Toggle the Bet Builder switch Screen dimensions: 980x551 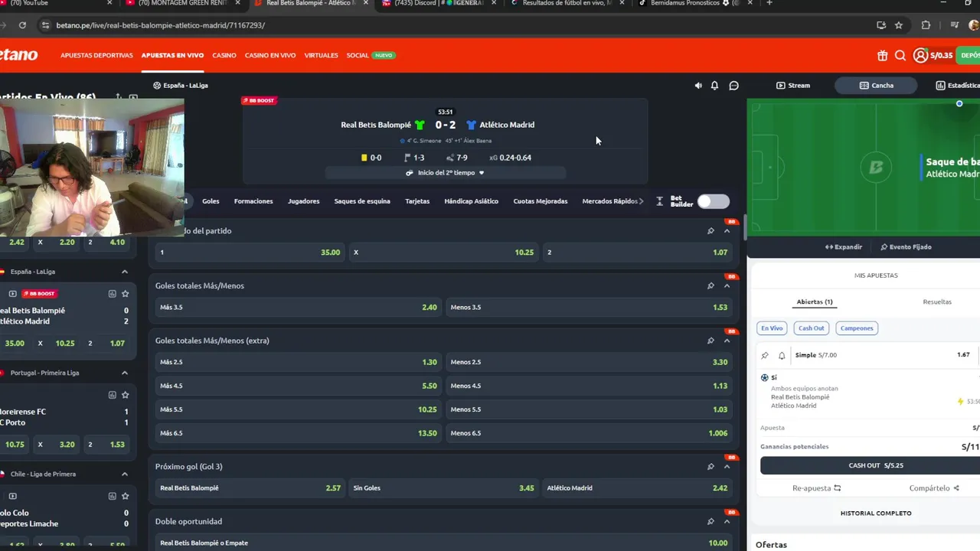(713, 201)
